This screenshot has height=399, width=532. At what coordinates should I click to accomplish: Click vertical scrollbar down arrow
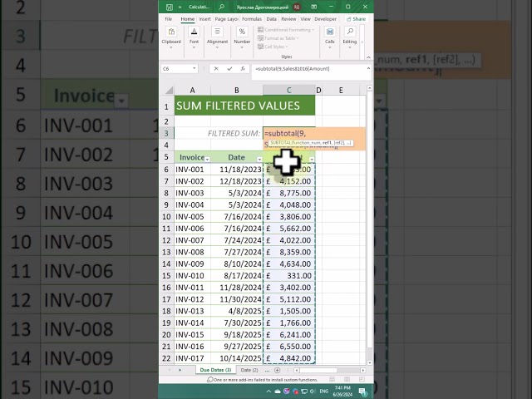coord(369,362)
